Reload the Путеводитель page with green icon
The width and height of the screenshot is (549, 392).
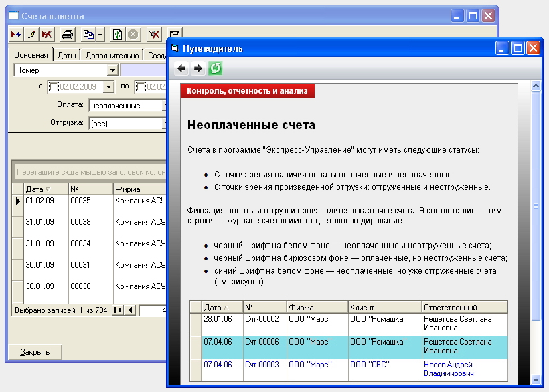[215, 68]
